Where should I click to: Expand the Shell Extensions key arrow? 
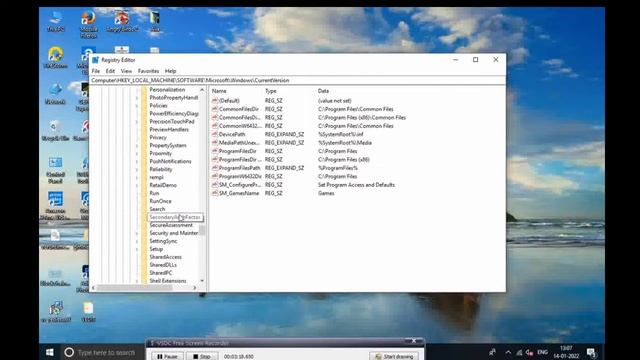coord(137,281)
